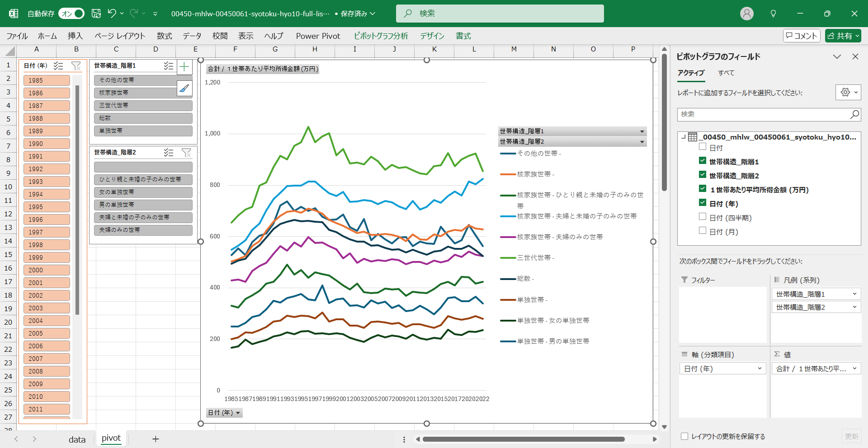
Task: Toggle multi-select on 世帯構造_階層1 slicer
Action: [x=169, y=66]
